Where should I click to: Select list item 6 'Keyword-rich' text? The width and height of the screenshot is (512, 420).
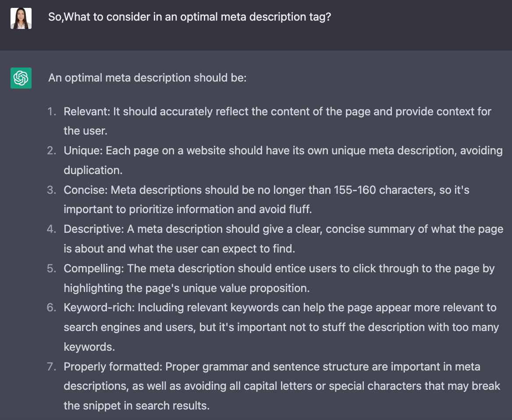coord(281,327)
